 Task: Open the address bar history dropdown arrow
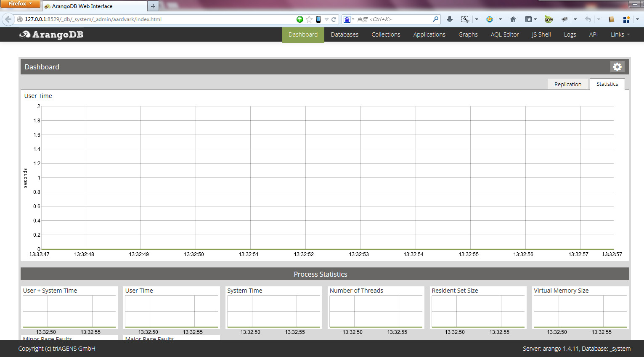326,19
